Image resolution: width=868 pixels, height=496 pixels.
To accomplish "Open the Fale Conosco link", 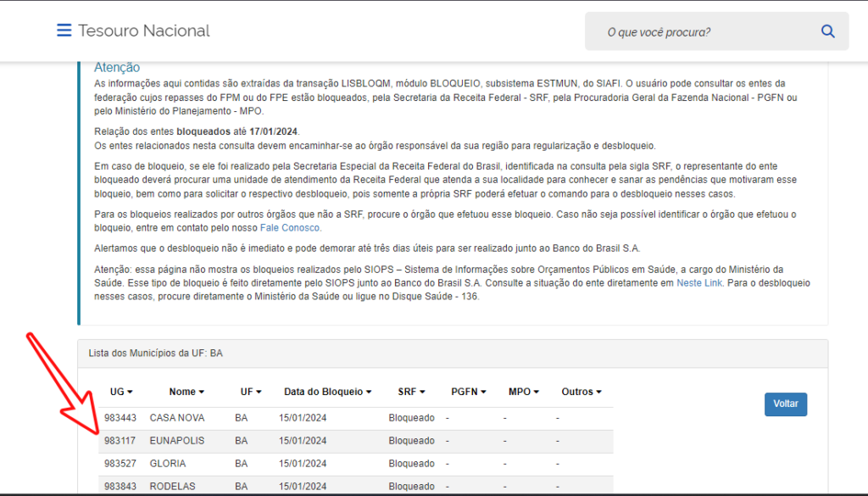I will point(290,228).
